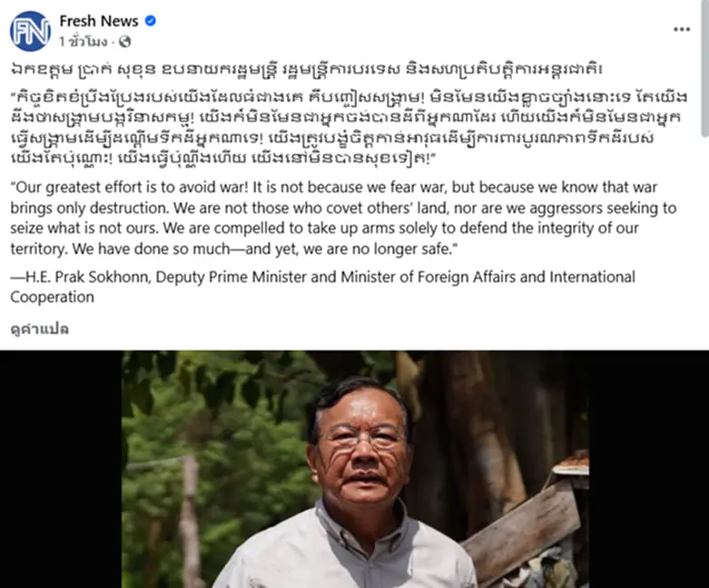
Task: Open the post via the 1 ชั่วโมง timestamp
Action: (84, 42)
